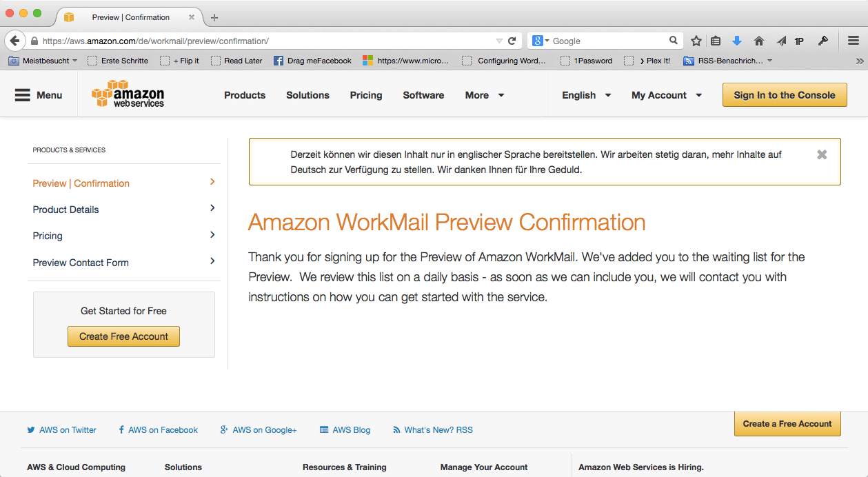
Task: Click the Resources & Training footer heading
Action: (x=345, y=467)
